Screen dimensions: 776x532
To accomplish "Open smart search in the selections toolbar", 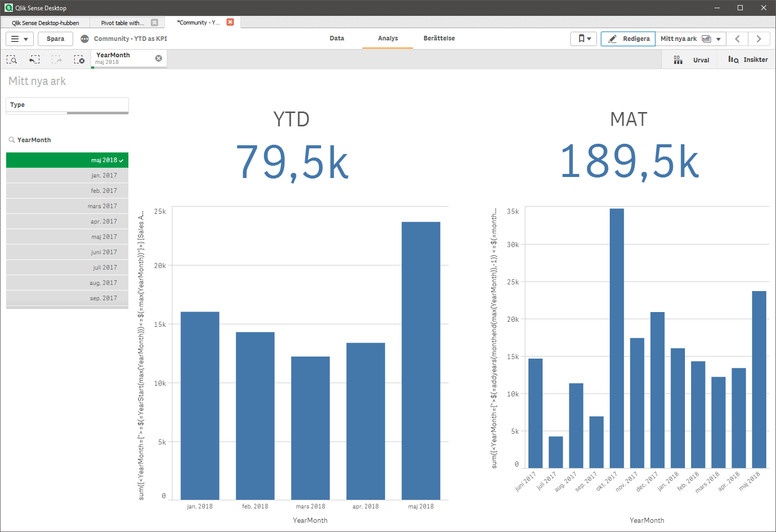I will click(11, 59).
